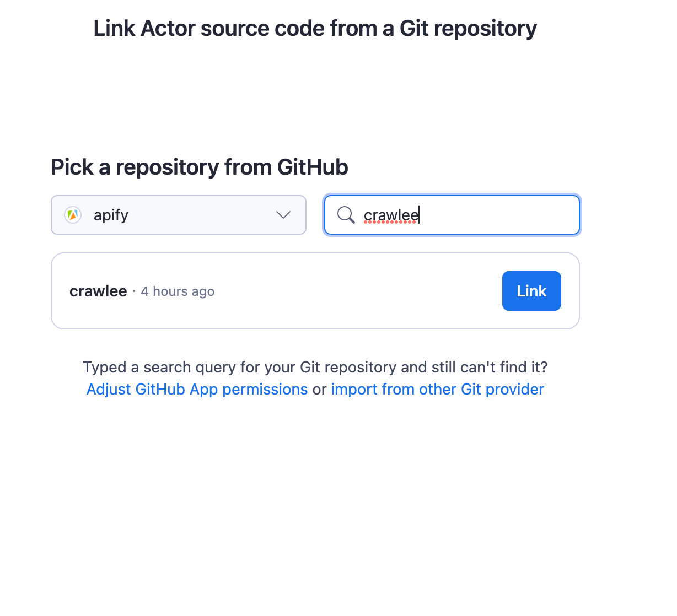
Task: Link the crawlee repository to the Actor
Action: coord(531,291)
